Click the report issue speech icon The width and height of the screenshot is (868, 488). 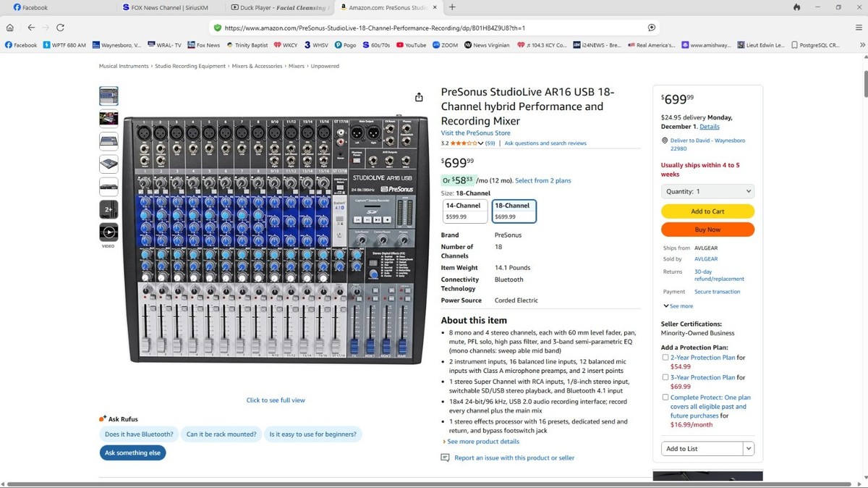click(x=445, y=458)
